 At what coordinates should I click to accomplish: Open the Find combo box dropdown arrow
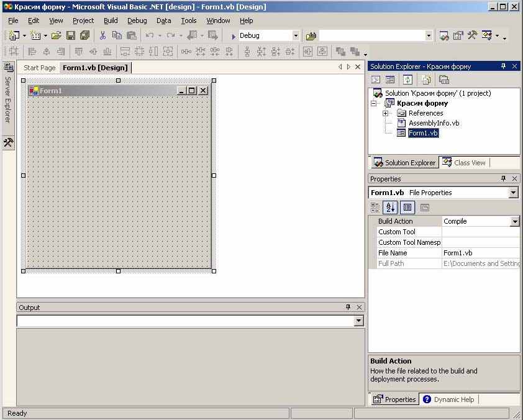pos(429,35)
